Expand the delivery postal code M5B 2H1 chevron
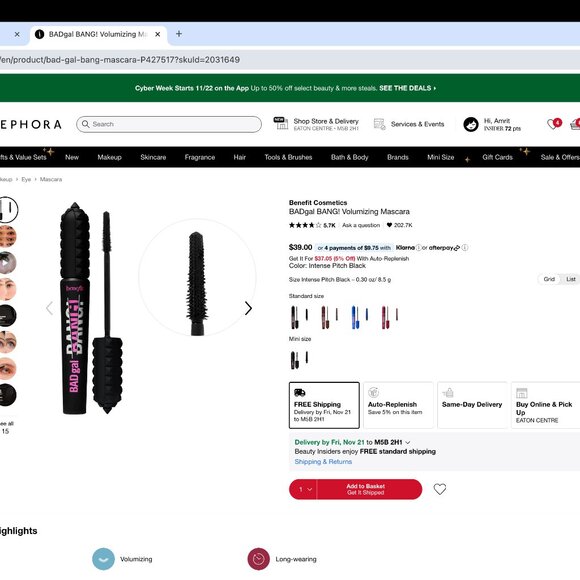This screenshot has height=580, width=580. (408, 442)
